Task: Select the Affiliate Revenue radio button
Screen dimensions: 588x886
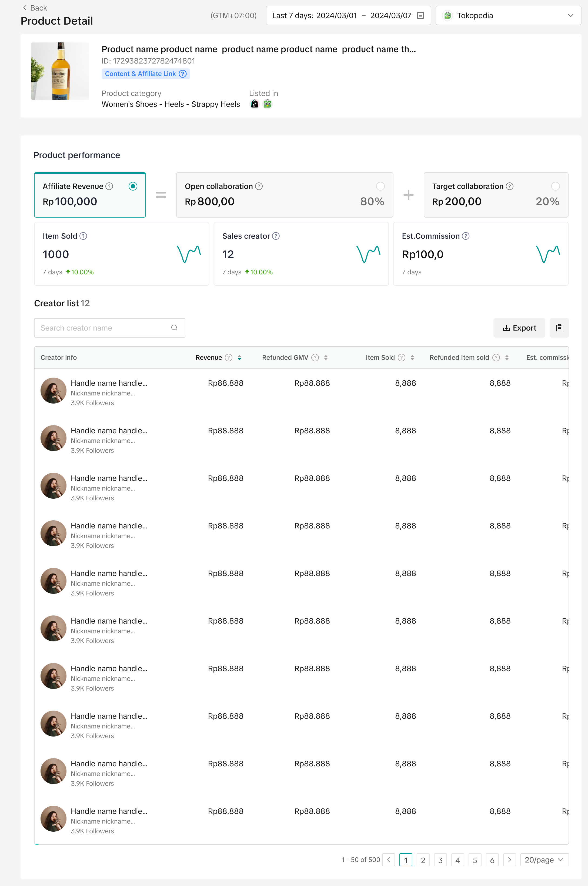Action: 133,186
